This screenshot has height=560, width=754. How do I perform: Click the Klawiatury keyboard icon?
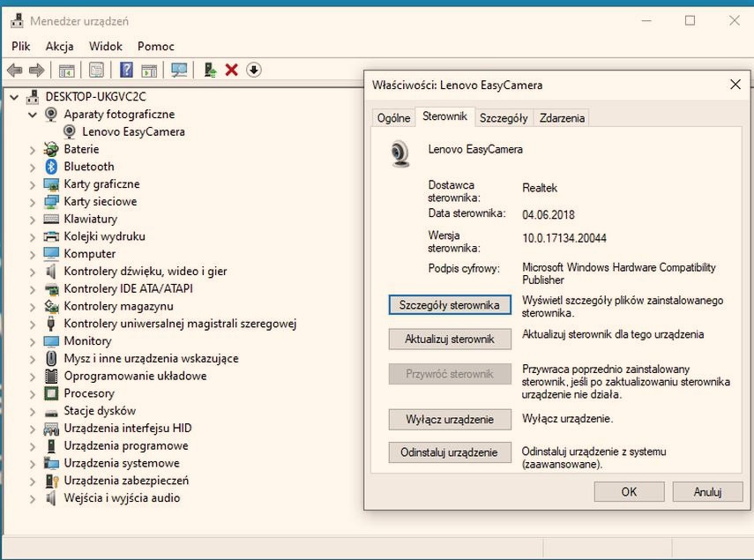(x=51, y=219)
